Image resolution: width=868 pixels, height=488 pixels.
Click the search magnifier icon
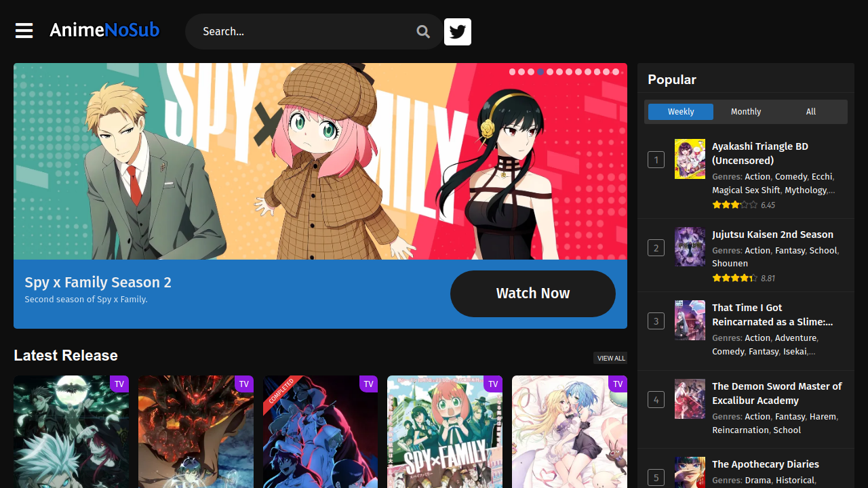(423, 31)
